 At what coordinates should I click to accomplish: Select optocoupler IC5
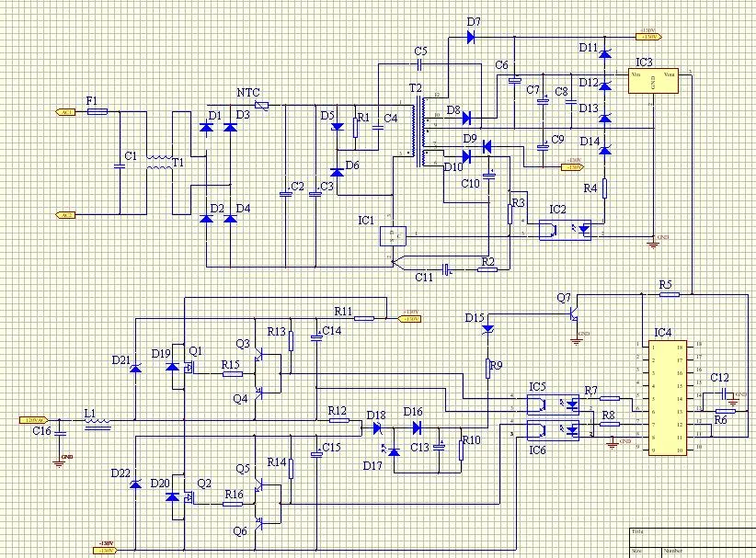pyautogui.click(x=552, y=403)
